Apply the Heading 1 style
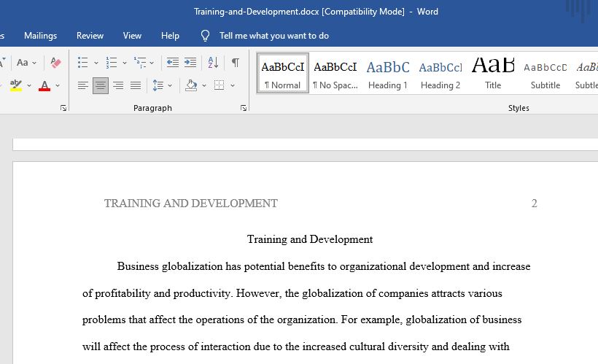This screenshot has height=364, width=598. 388,73
